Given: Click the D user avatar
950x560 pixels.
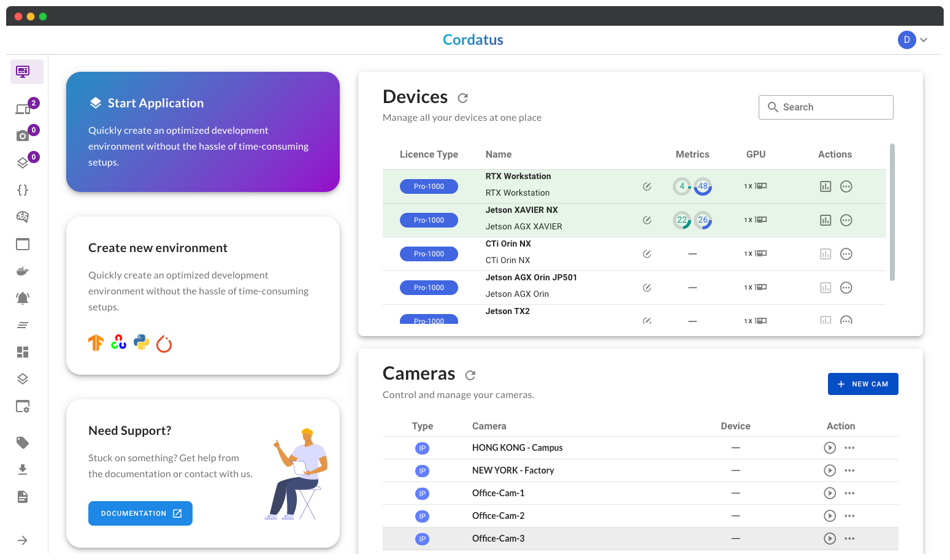Looking at the screenshot, I should [x=907, y=40].
